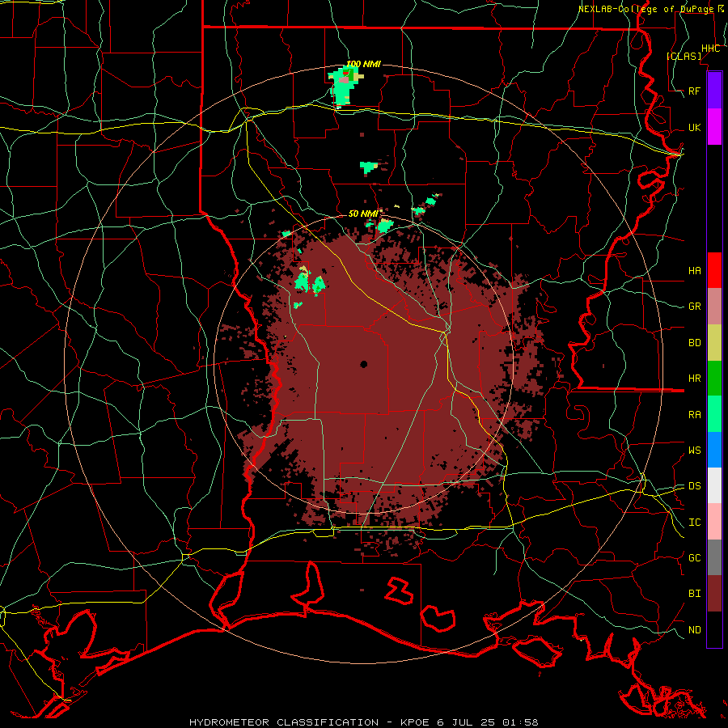Click the 100 NMI range ring label

pos(363,64)
